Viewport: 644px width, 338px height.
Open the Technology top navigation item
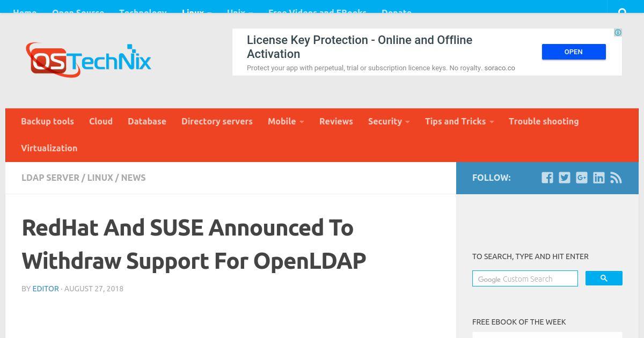pos(143,12)
